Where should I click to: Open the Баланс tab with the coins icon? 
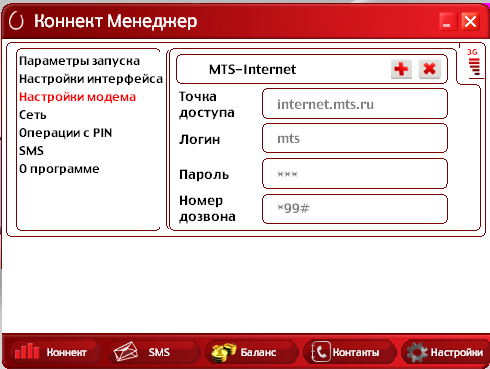click(251, 352)
